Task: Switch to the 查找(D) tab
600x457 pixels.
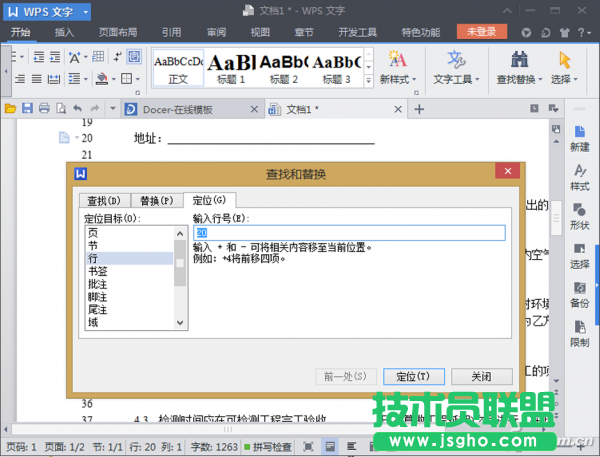Action: click(103, 200)
